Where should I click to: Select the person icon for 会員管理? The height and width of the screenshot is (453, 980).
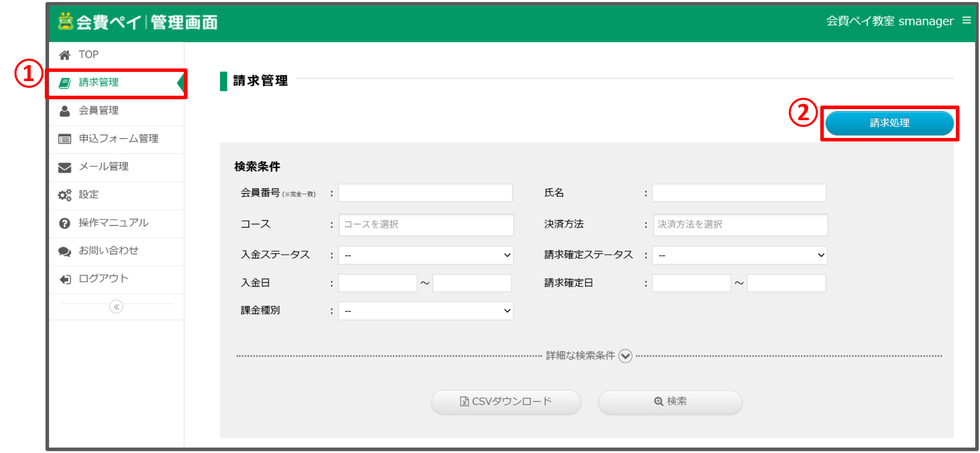[x=65, y=110]
